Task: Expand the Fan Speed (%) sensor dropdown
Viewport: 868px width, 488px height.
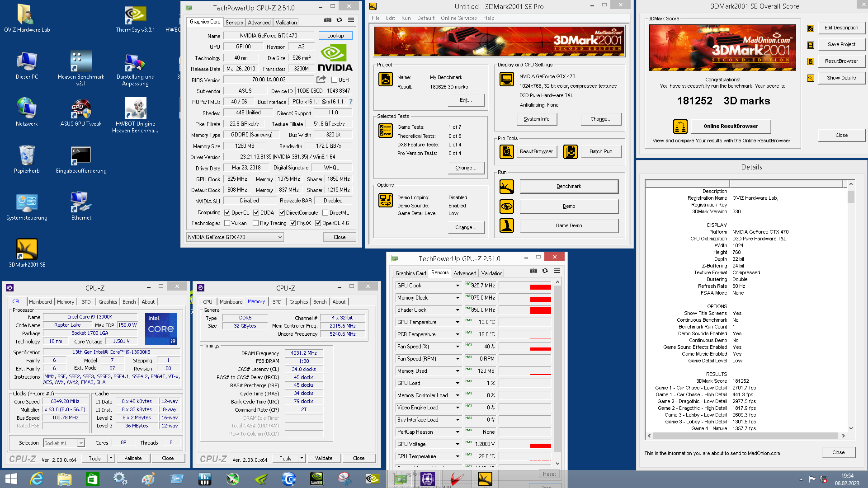Action: pos(458,347)
